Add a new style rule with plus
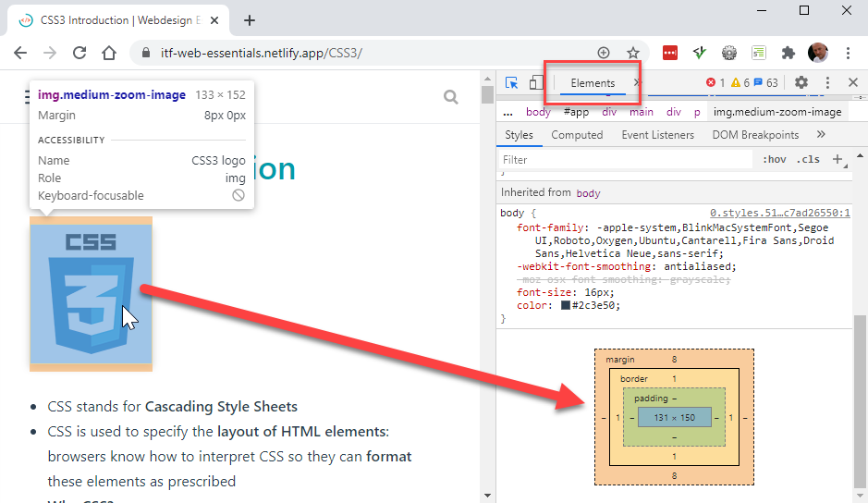 837,160
